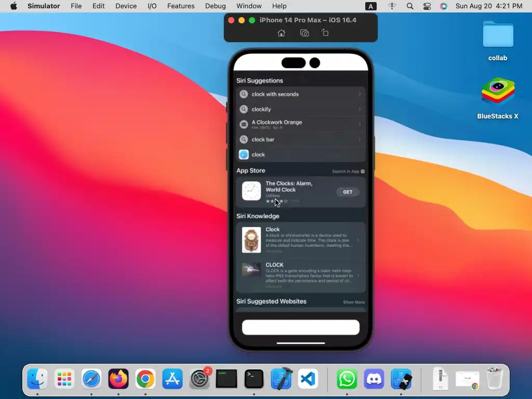Open System Preferences in the Dock
The image size is (532, 399).
pos(199,379)
